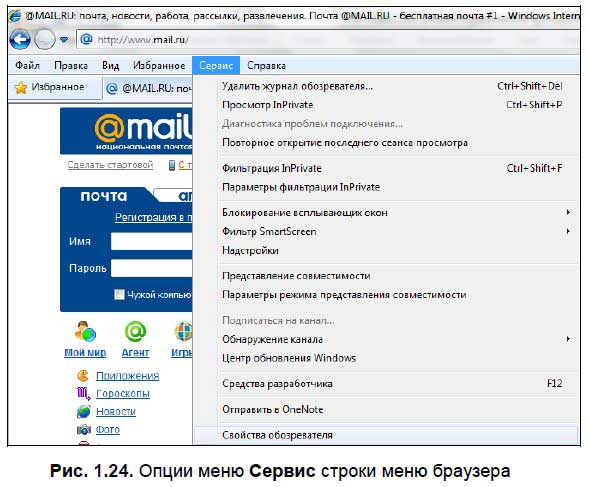589x487 pixels.
Task: Click the Новости globe icon
Action: point(83,411)
